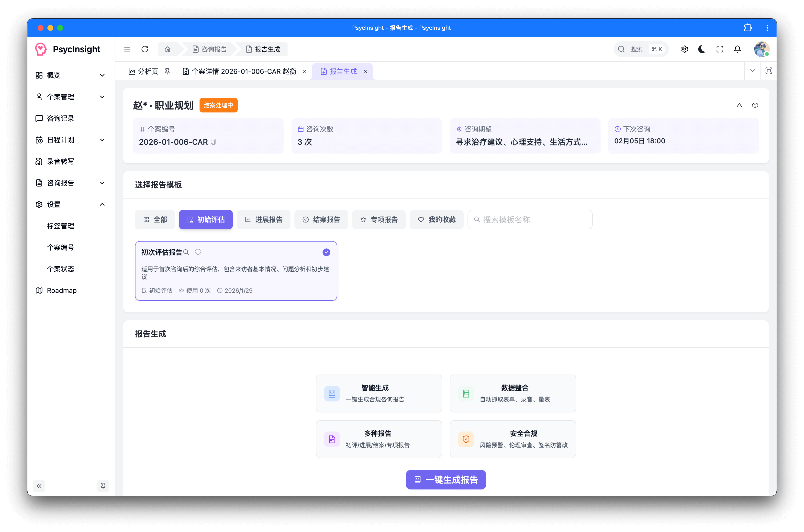Collapse the case info header panel
This screenshot has width=804, height=532.
739,105
